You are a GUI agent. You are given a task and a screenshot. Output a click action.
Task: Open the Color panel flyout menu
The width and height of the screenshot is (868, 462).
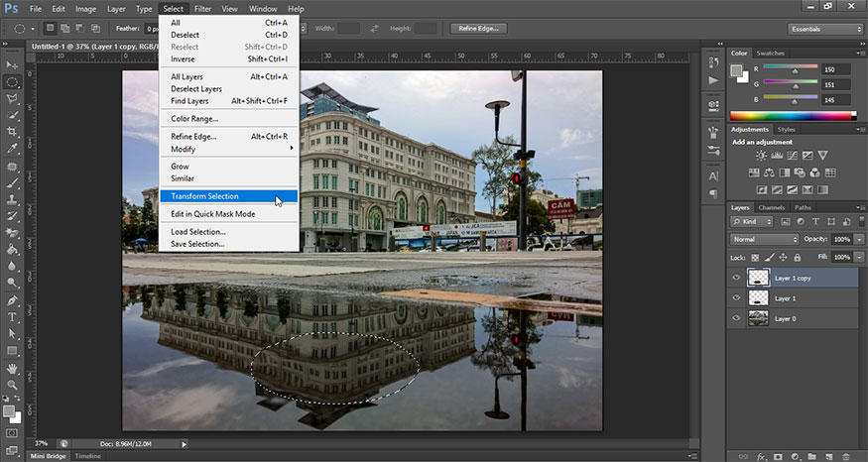coord(861,54)
